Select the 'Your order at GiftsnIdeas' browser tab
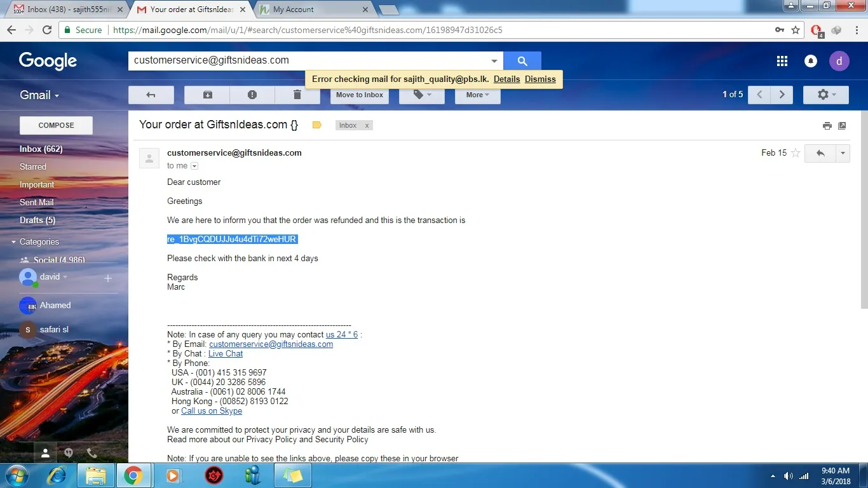Image resolution: width=868 pixels, height=488 pixels. [x=190, y=10]
